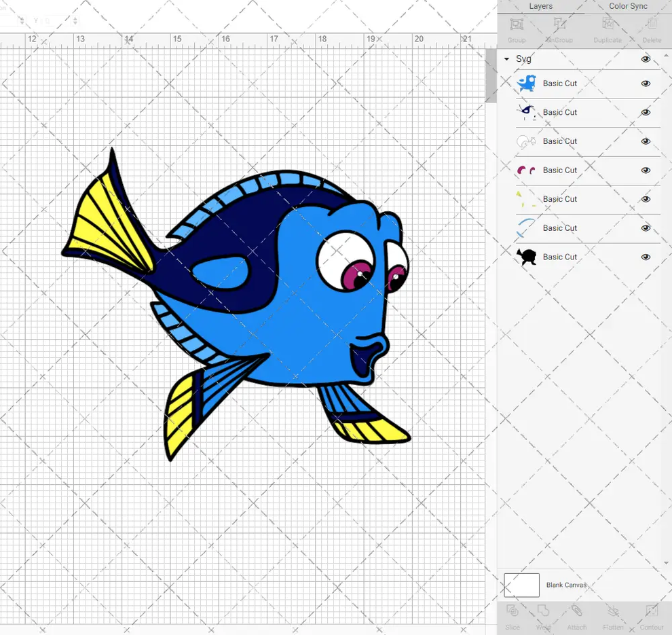Hide the Svg group with its eye toggle
This screenshot has width=672, height=635.
(x=646, y=59)
